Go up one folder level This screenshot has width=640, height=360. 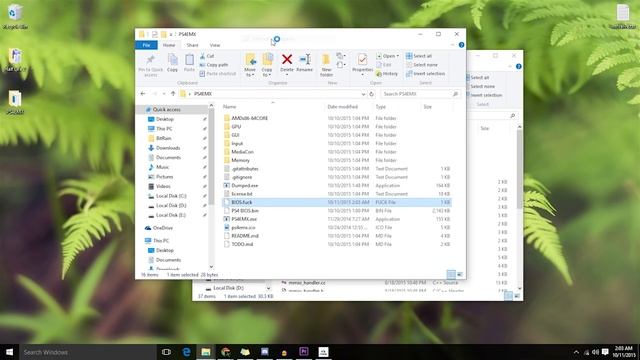coord(173,94)
